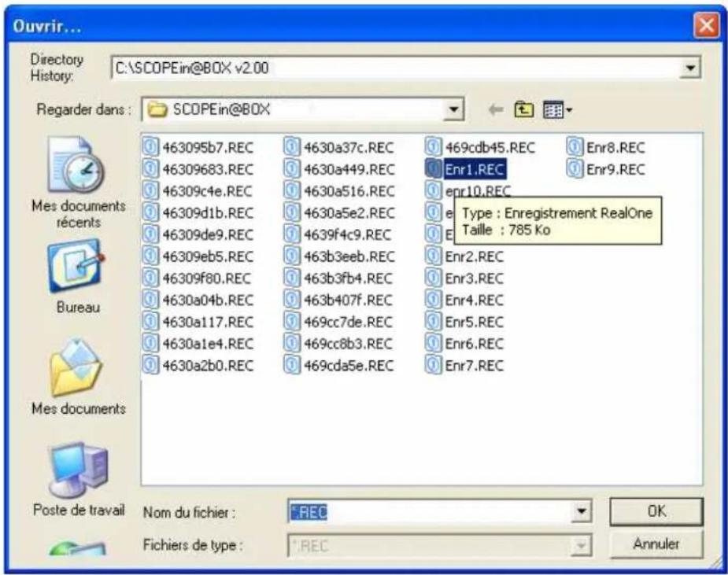Click the Nom du fichier text field

click(431, 512)
